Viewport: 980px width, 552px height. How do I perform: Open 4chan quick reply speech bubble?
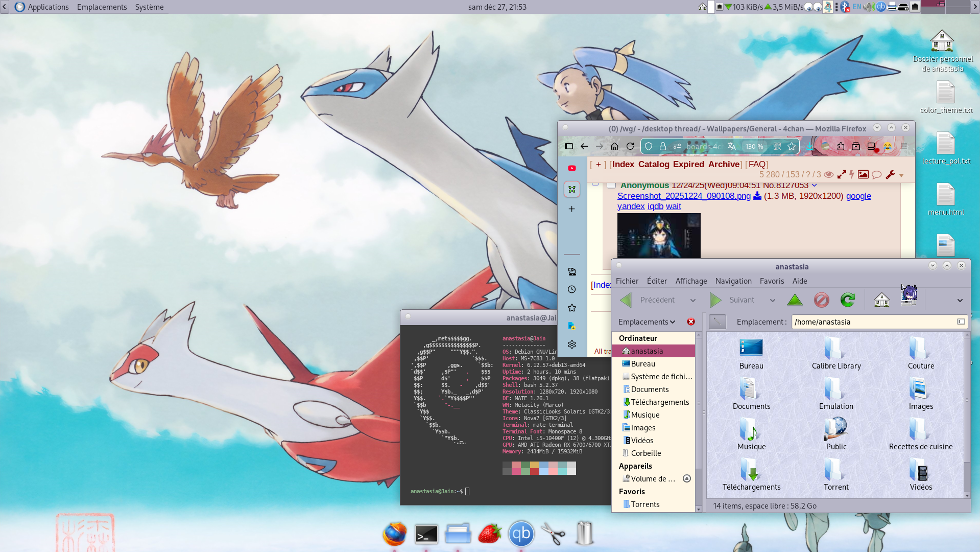click(x=877, y=175)
